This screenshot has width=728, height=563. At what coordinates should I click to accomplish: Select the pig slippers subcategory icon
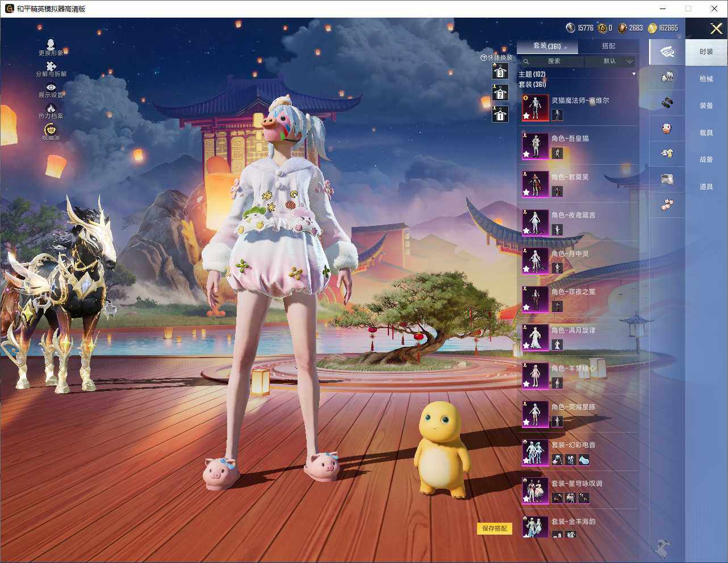(x=667, y=204)
